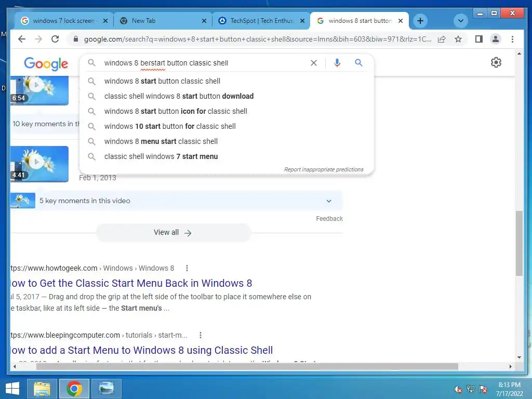This screenshot has width=532, height=399.
Task: Open the Windows Start button
Action: coord(12,389)
